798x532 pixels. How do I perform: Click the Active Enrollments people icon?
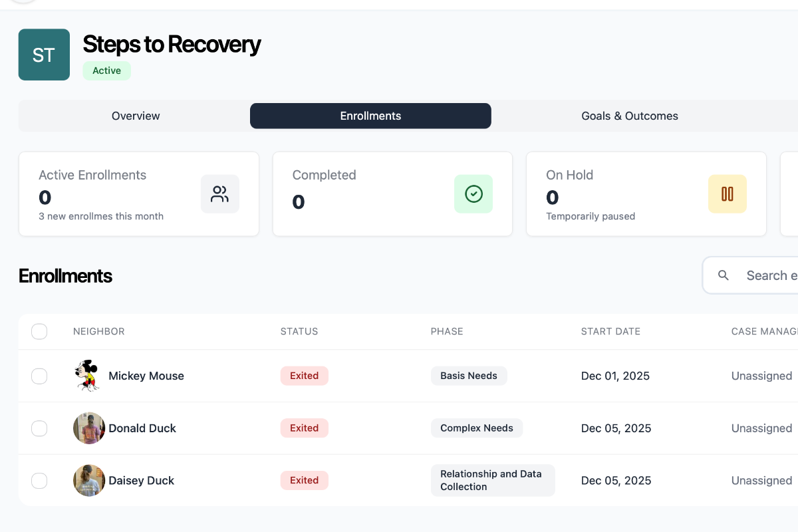click(x=219, y=194)
